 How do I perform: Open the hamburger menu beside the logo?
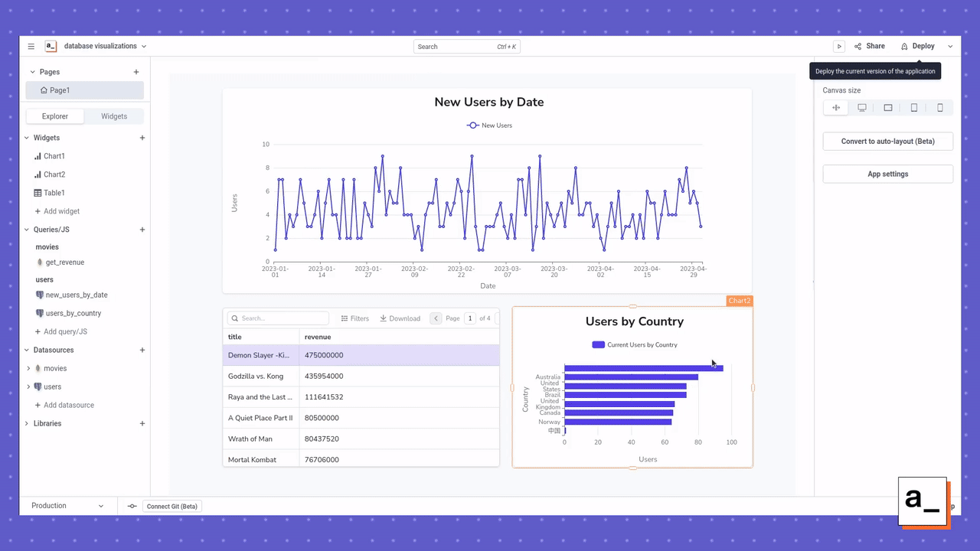click(x=31, y=46)
